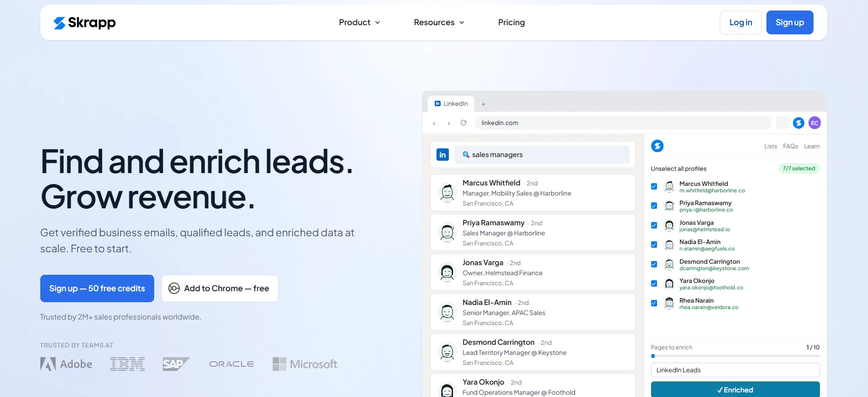Screen dimensions: 868x397
Task: Expand the Product dropdown menu
Action: tap(360, 22)
